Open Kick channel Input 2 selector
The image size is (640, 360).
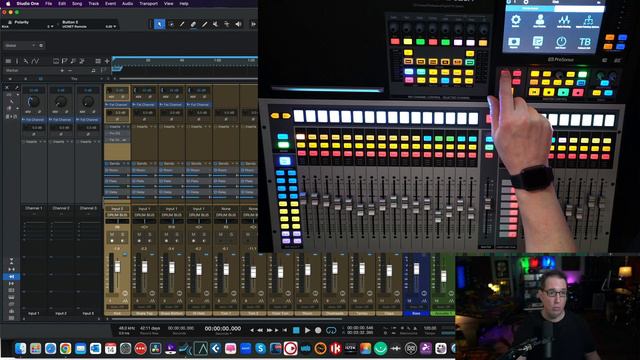click(117, 209)
